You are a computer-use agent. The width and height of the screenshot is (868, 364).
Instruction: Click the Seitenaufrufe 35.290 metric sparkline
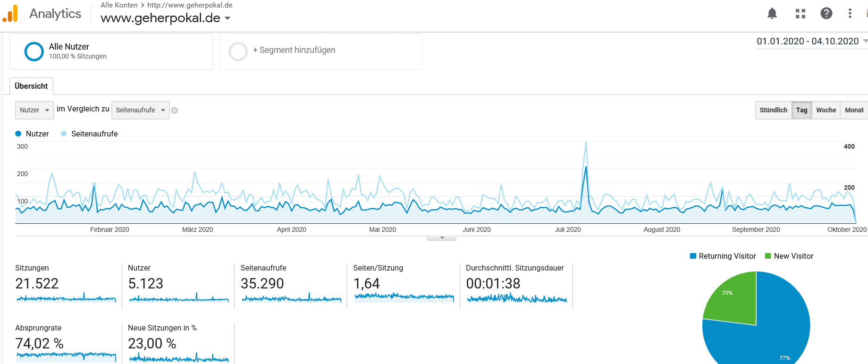tap(292, 297)
